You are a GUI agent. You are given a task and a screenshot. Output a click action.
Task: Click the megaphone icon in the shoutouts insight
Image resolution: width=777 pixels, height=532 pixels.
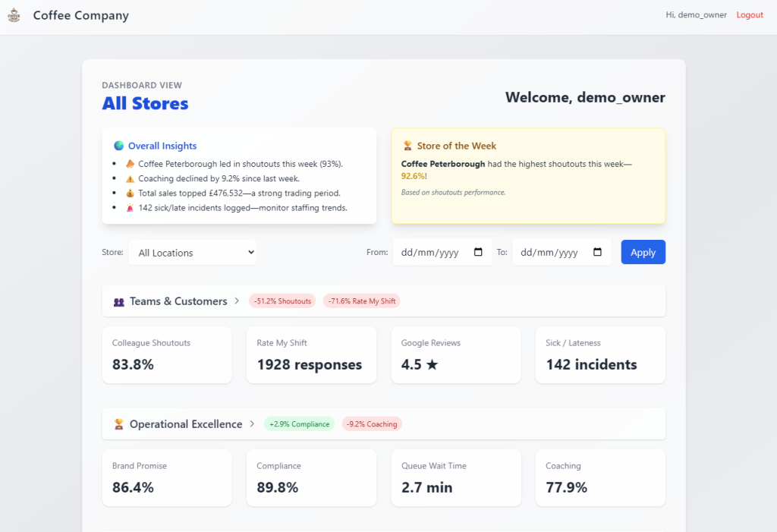coord(130,164)
